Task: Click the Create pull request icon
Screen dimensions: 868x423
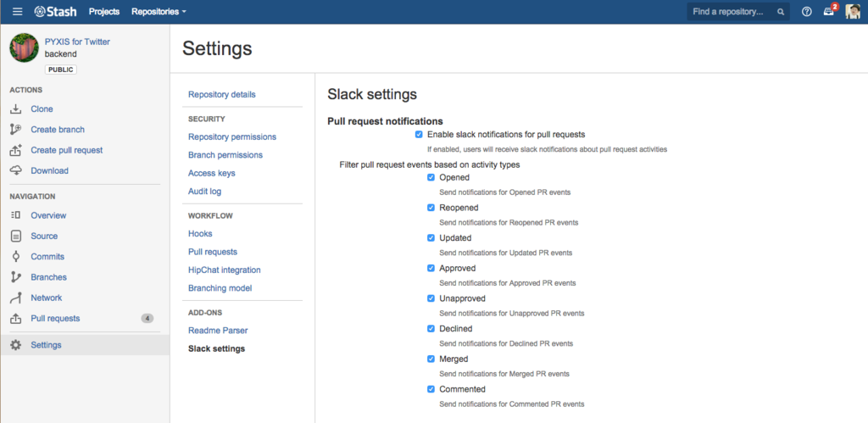Action: 16,150
